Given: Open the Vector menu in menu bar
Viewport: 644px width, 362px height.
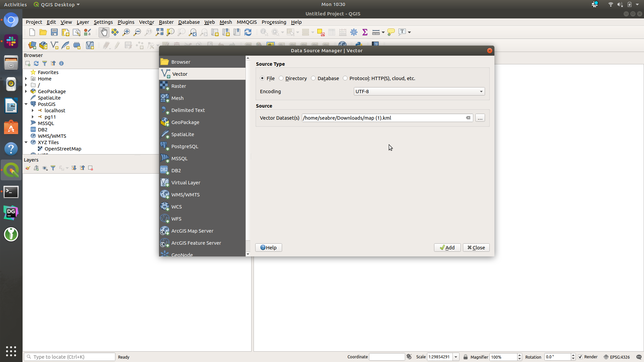Looking at the screenshot, I should tap(146, 22).
